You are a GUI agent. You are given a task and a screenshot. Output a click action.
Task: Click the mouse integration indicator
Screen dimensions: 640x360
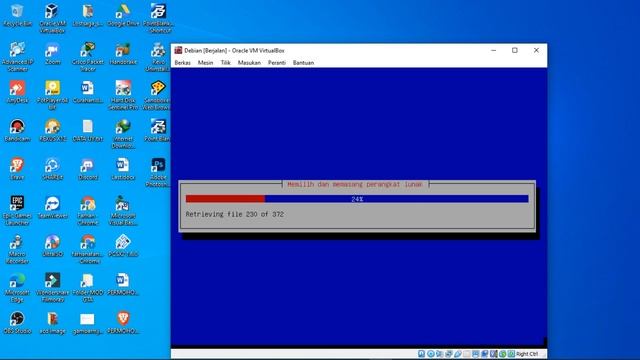pyautogui.click(x=502, y=354)
